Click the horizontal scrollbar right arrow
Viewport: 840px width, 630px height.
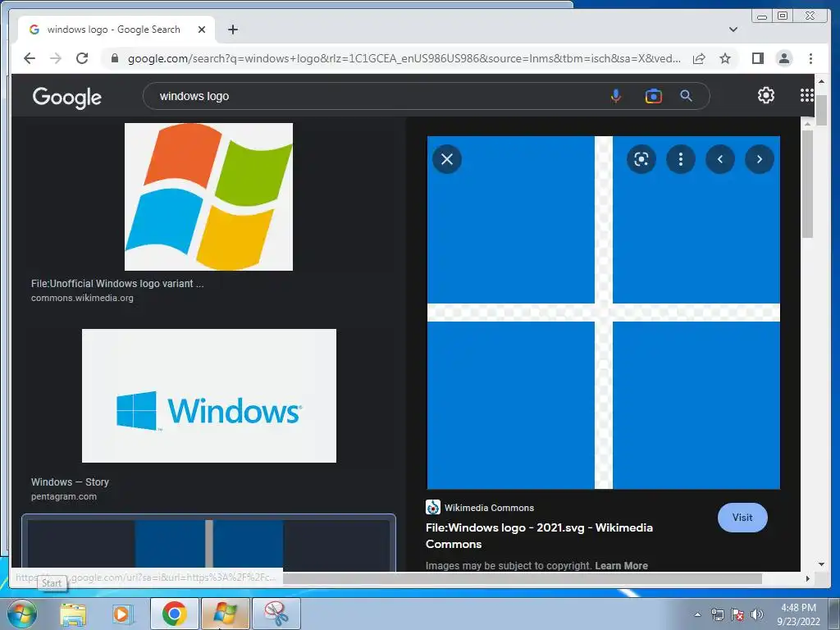[x=808, y=578]
